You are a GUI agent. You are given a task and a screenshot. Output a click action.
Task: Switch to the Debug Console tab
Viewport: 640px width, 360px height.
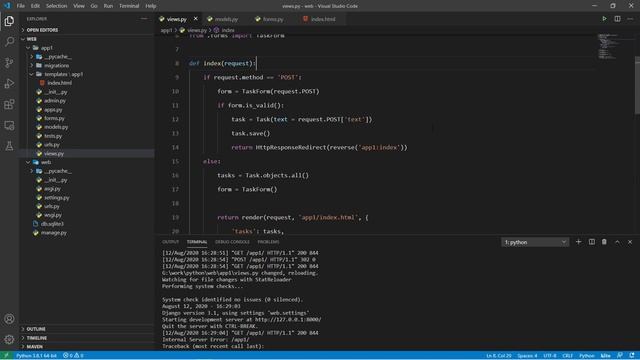tap(232, 242)
